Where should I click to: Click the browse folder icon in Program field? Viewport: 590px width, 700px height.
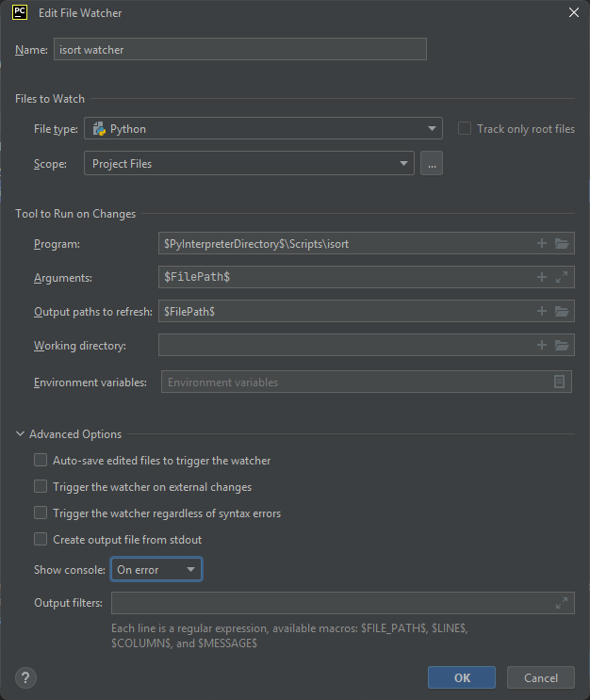(562, 243)
